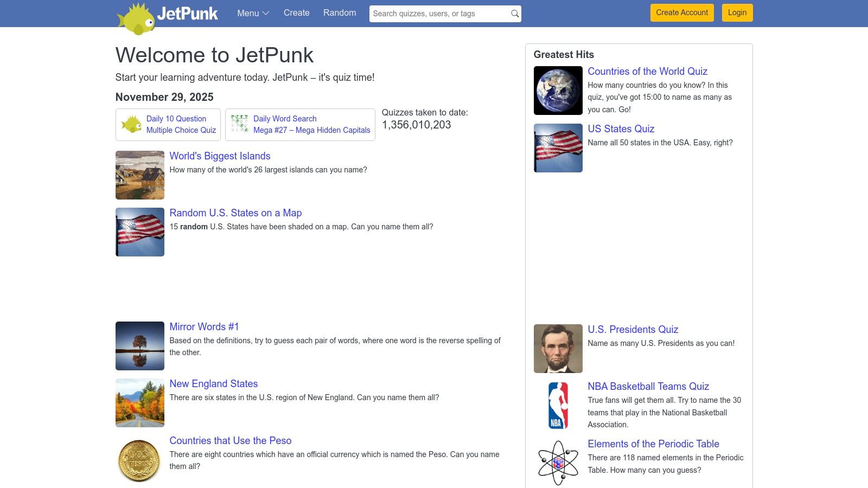Open the Mirror Words #1 quiz

tap(204, 327)
